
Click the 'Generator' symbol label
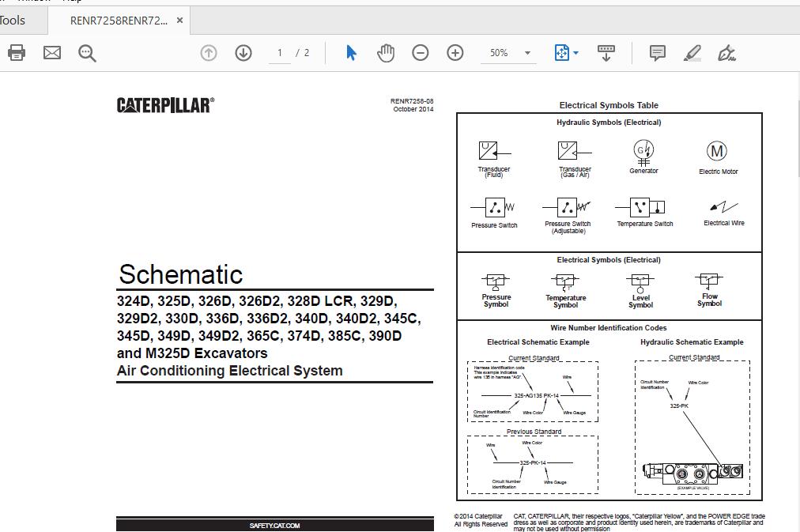pyautogui.click(x=643, y=171)
